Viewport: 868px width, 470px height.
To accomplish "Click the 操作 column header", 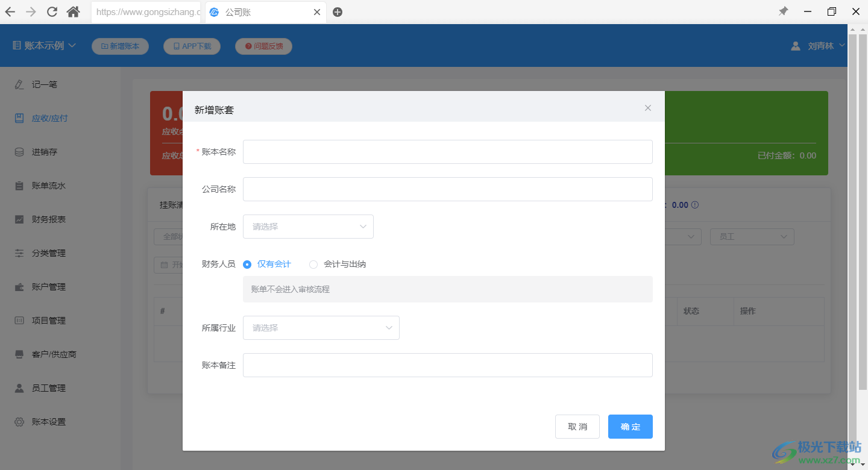I will tap(747, 311).
